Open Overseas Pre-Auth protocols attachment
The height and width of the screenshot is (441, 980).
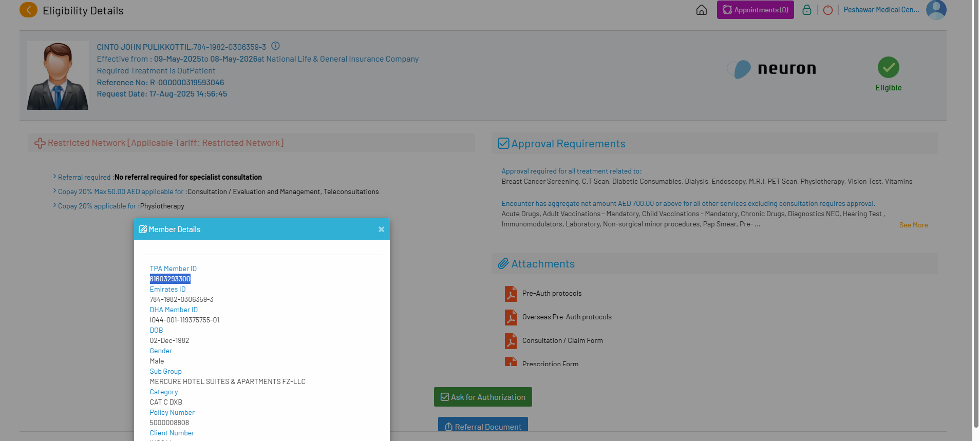pyautogui.click(x=567, y=317)
